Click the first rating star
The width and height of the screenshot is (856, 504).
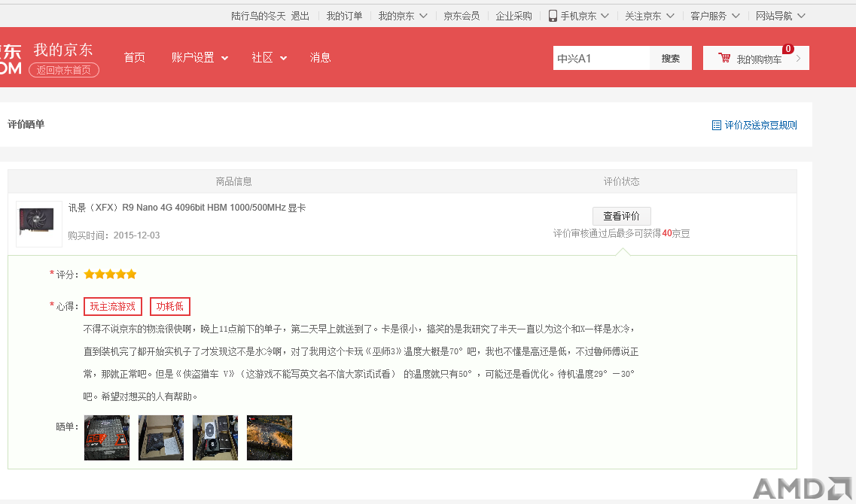[89, 275]
